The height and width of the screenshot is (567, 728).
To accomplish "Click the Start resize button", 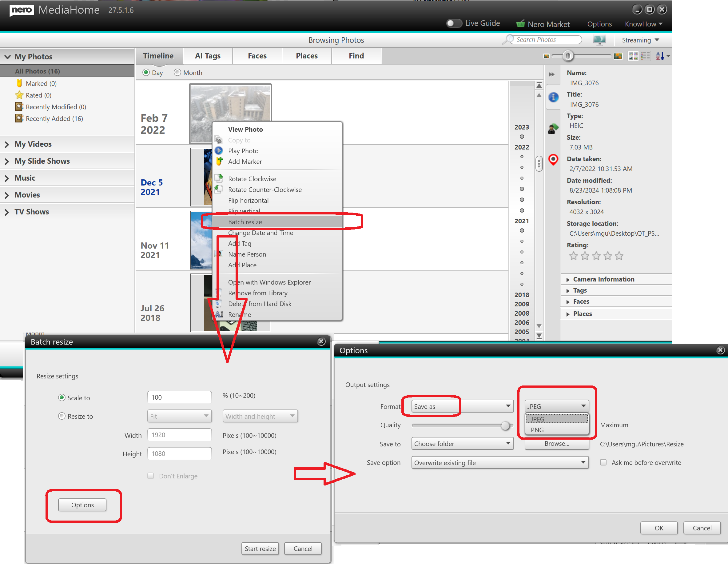I will 260,548.
